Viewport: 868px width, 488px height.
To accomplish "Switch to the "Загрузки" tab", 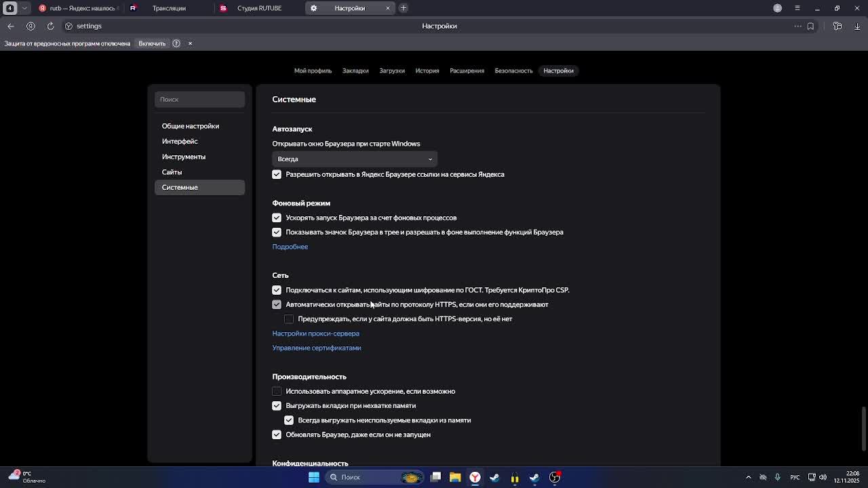I will point(392,70).
